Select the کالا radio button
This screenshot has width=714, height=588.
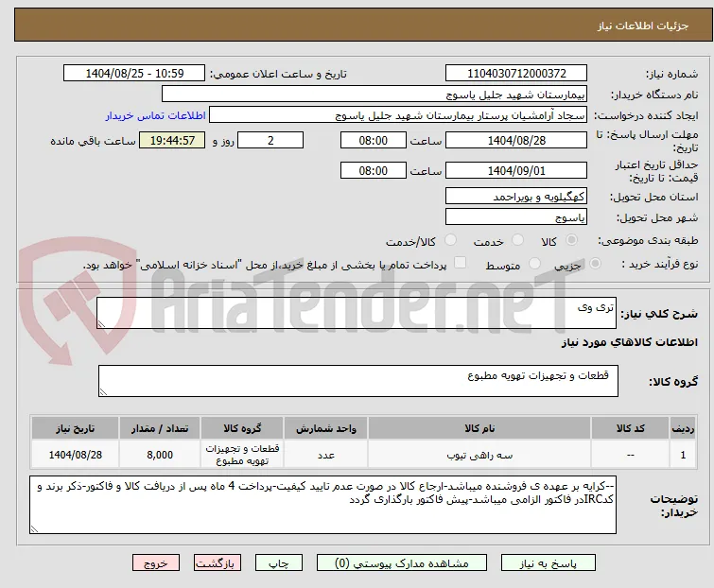pyautogui.click(x=571, y=240)
